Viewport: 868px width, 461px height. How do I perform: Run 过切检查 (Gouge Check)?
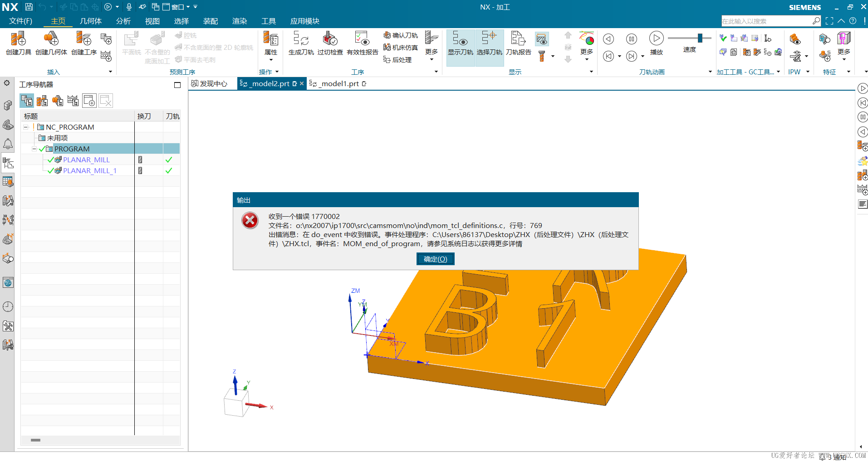(330, 44)
